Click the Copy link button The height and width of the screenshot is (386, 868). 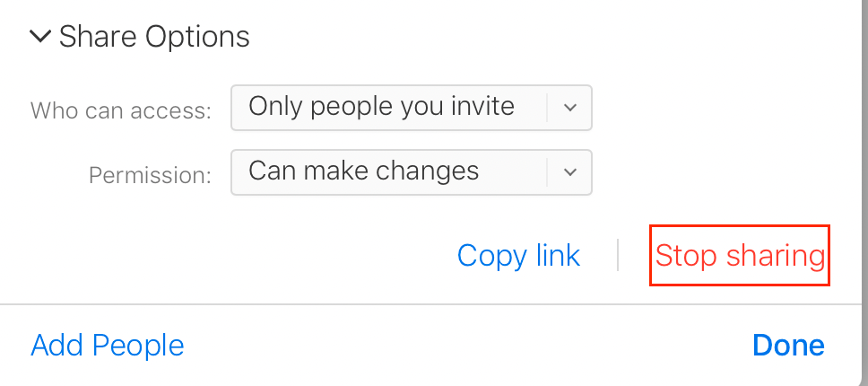coord(518,256)
